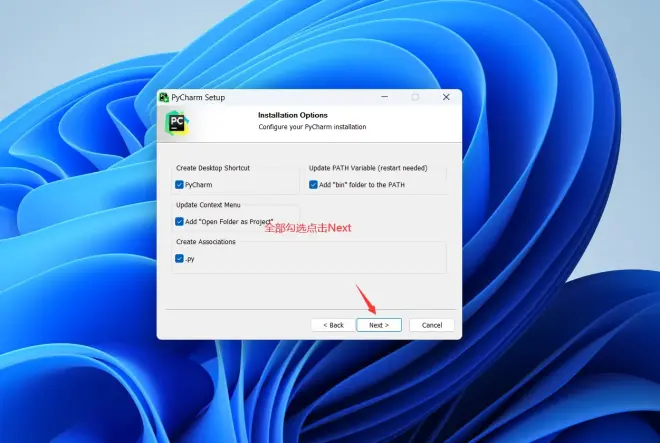
Task: Click the PyCharm Setup title bar icon
Action: pyautogui.click(x=164, y=97)
